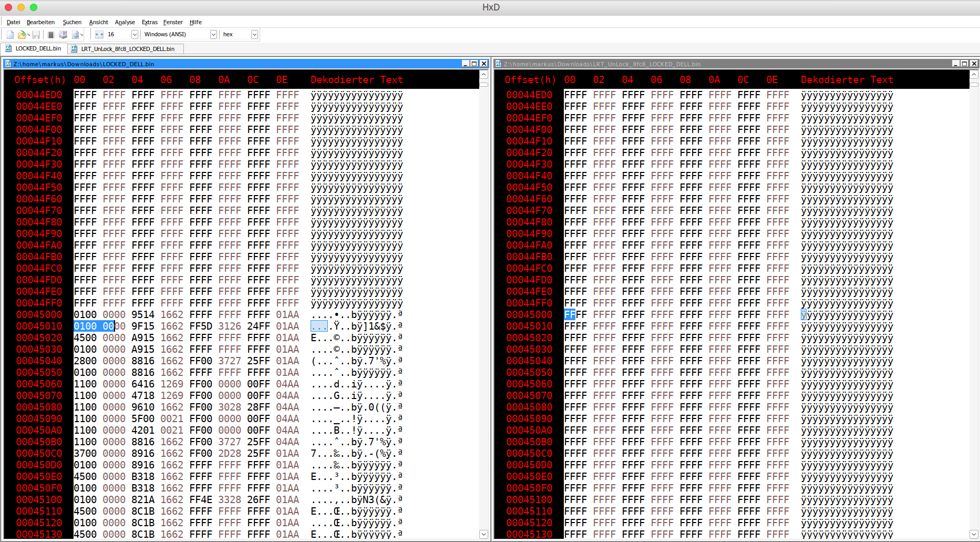Click the macOS green zoom button
This screenshot has width=980, height=542.
[x=34, y=7]
